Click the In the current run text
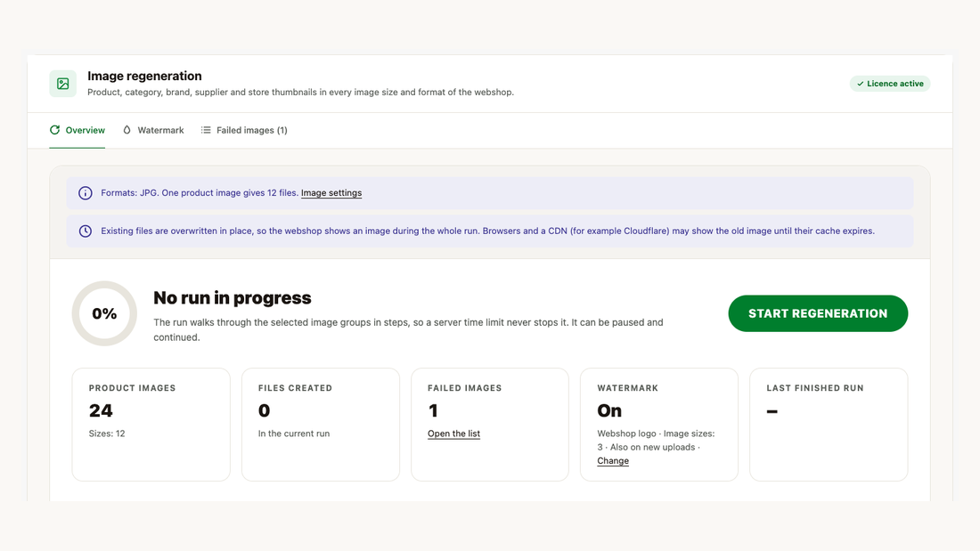Viewport: 980px width, 551px height. [294, 434]
